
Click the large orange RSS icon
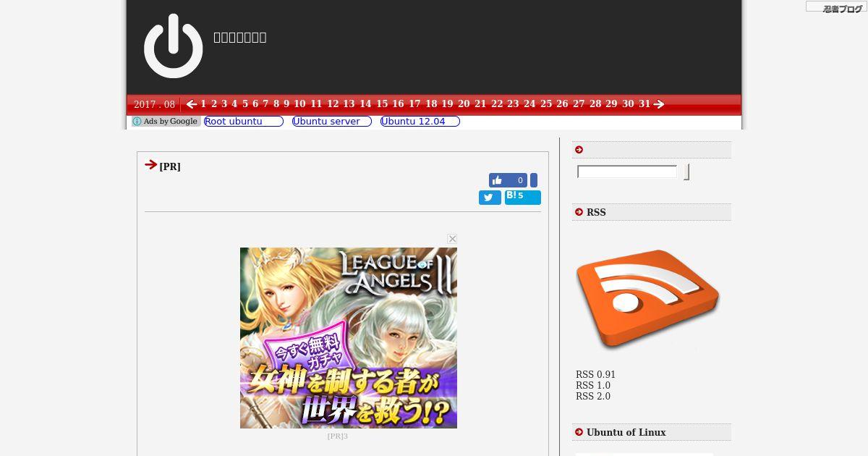[647, 298]
